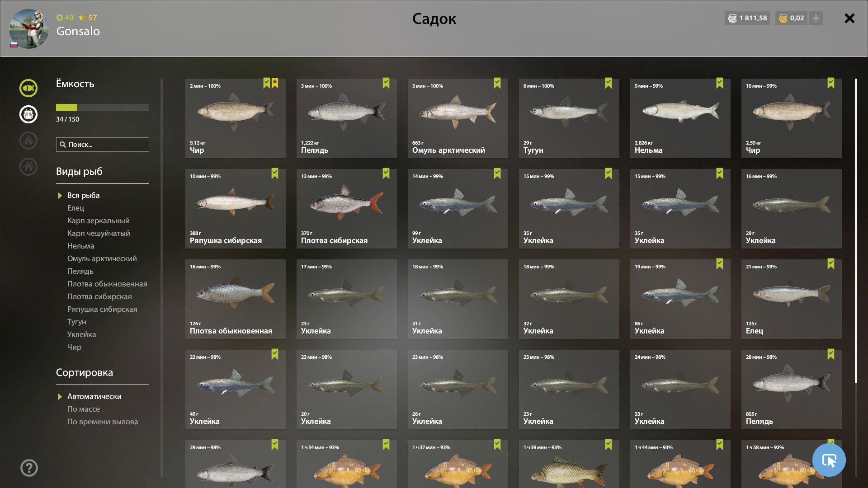Filter by Омуль арктический species
This screenshot has height=488, width=868.
(x=102, y=258)
